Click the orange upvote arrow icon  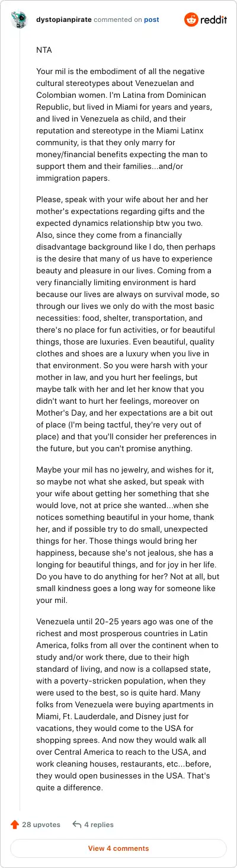[x=15, y=824]
